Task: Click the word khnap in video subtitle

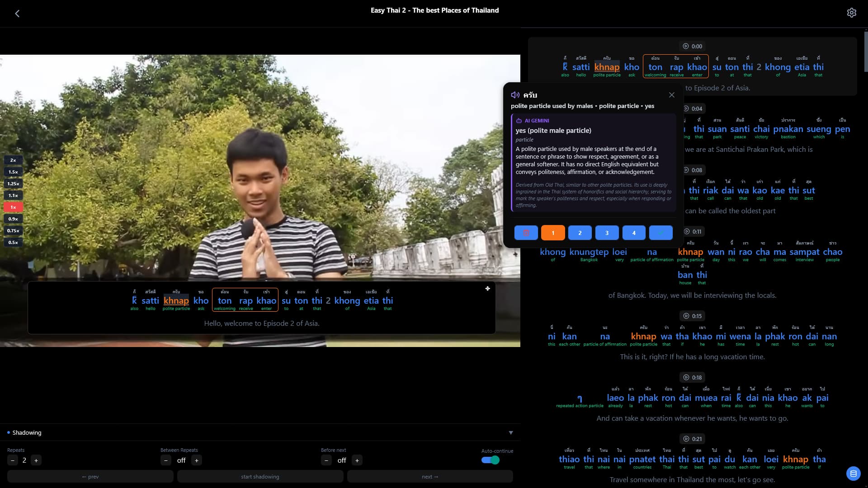Action: 176,300
